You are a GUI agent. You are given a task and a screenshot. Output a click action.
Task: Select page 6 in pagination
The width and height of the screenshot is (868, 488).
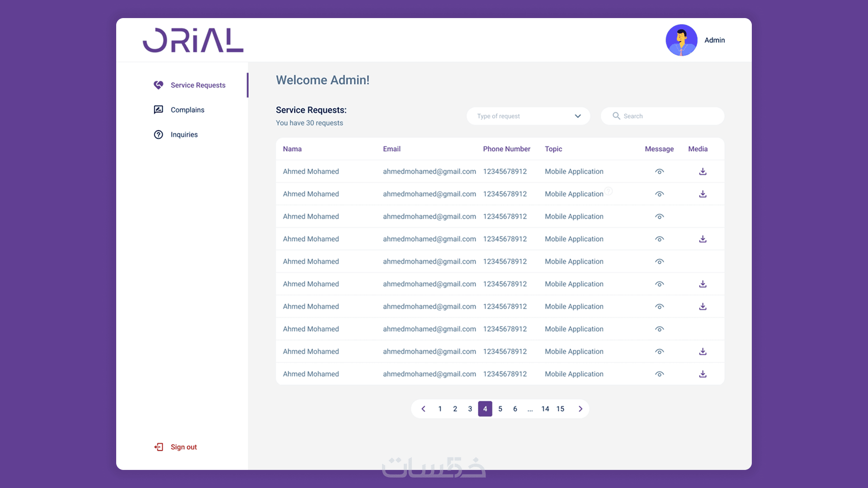point(515,409)
